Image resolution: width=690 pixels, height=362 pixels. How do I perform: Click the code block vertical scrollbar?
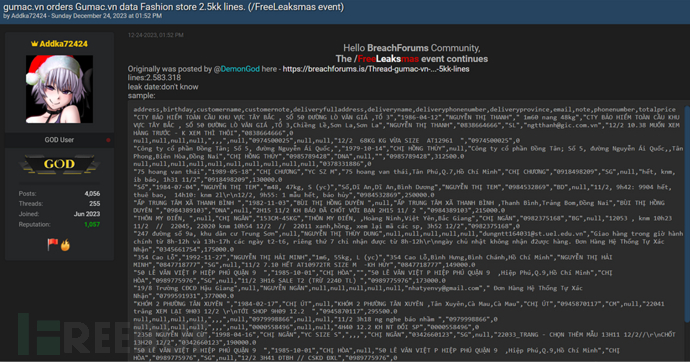pyautogui.click(x=687, y=214)
